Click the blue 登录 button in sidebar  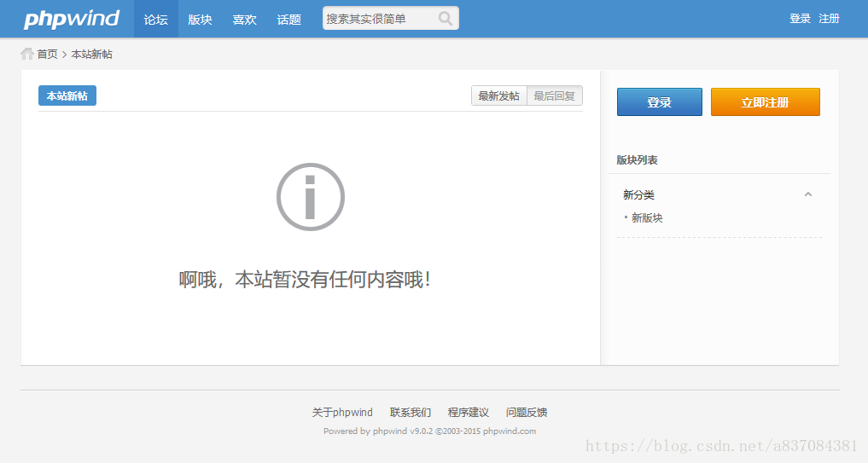tap(659, 101)
